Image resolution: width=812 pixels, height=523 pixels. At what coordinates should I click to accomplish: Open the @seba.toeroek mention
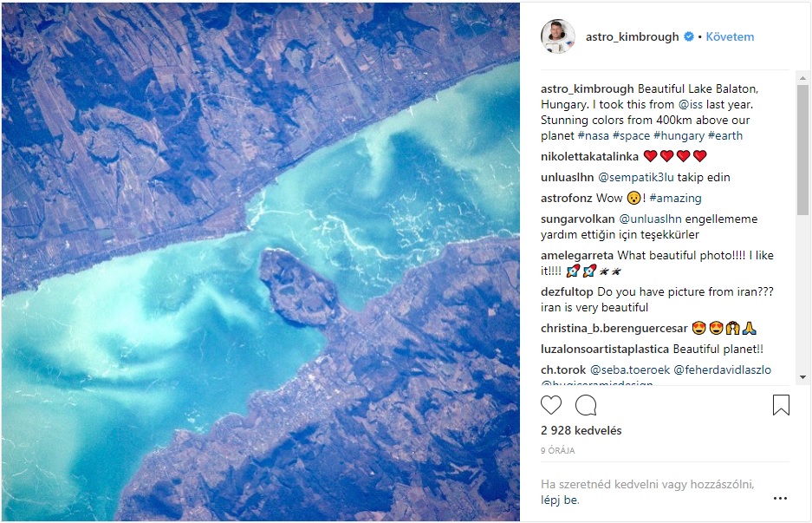[x=630, y=370]
